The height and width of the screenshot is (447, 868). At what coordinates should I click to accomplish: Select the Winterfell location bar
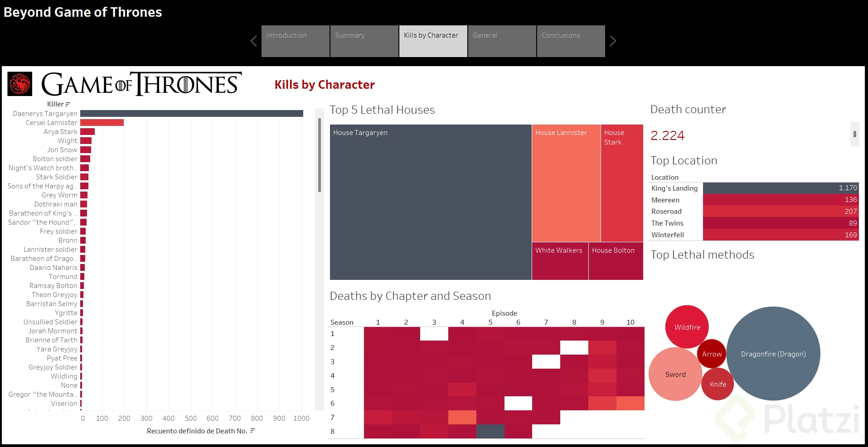(x=781, y=235)
